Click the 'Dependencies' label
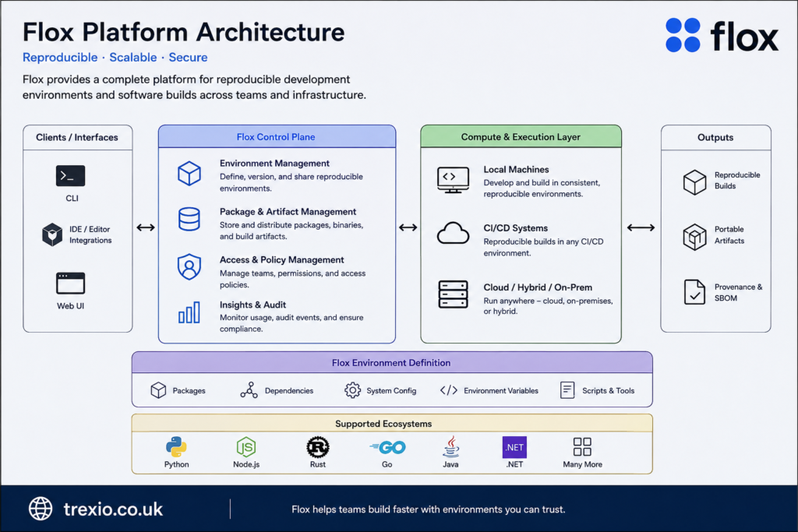Screen dimensions: 798x532 [x=289, y=390]
